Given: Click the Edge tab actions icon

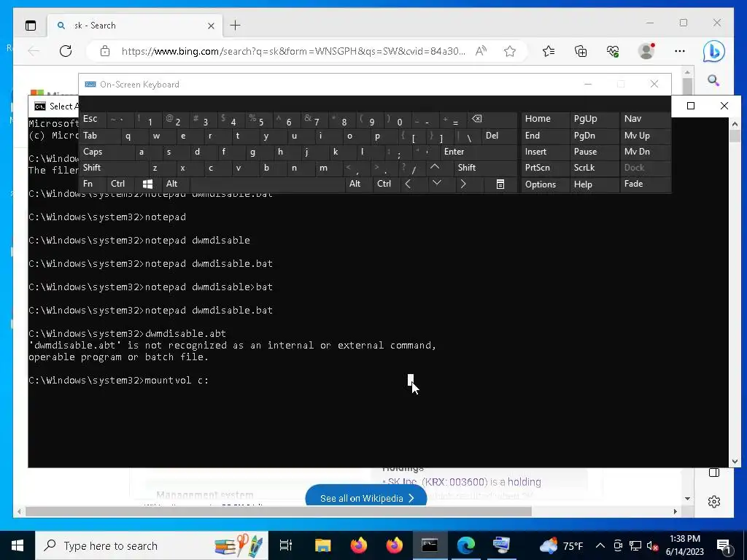Looking at the screenshot, I should 31,26.
